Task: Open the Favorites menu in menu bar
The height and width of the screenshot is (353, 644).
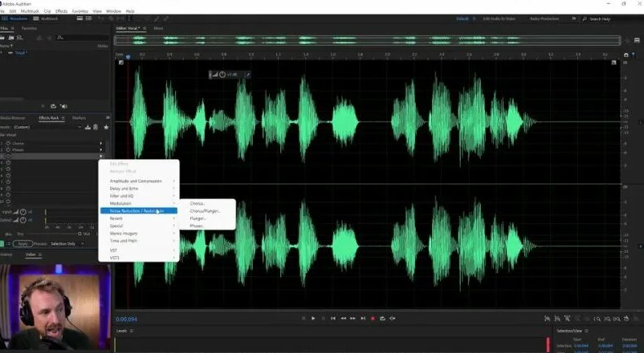Action: pos(80,11)
